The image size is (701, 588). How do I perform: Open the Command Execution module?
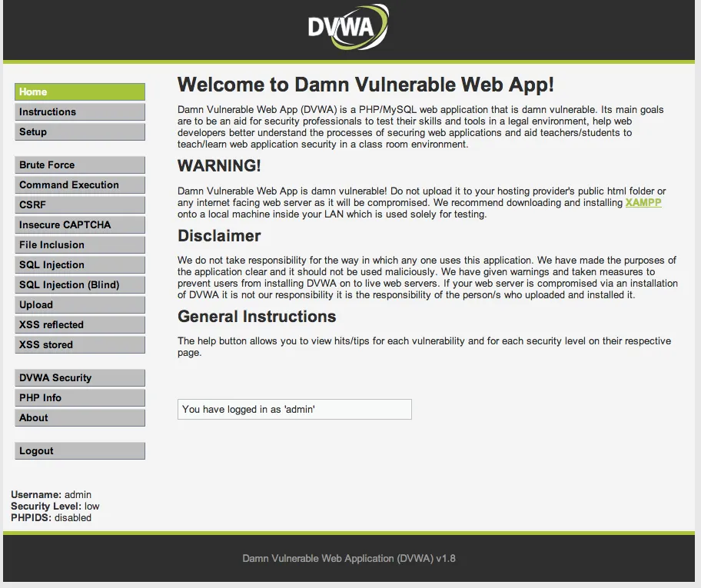click(x=79, y=184)
